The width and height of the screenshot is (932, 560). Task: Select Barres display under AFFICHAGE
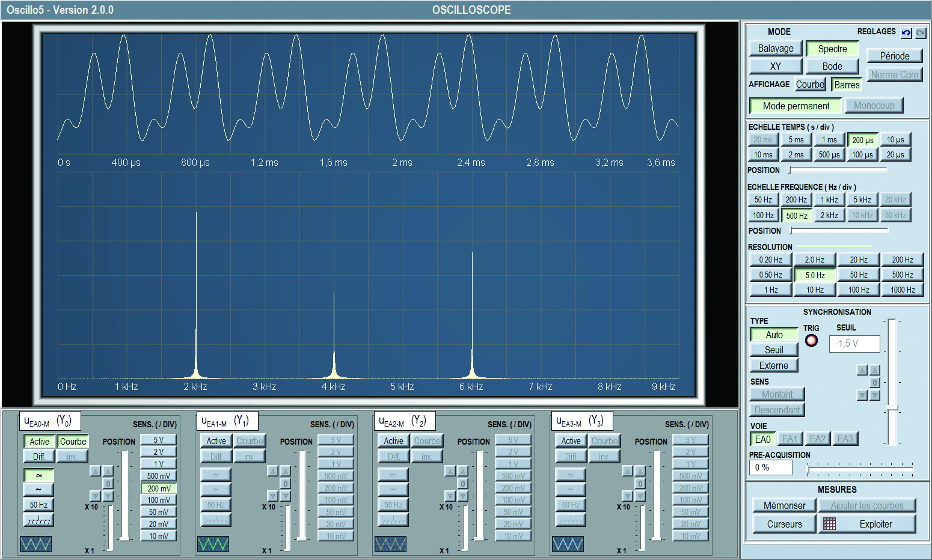coord(847,85)
